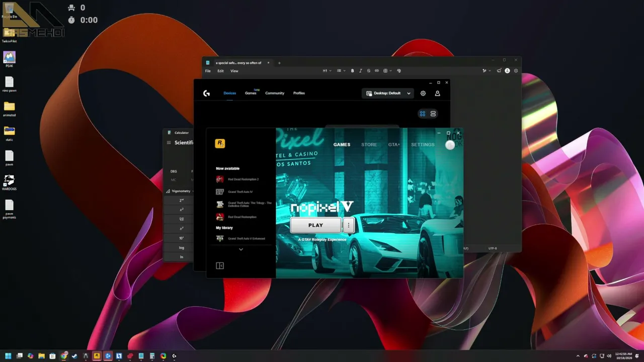644x362 pixels.
Task: Toggle bold formatting in Notepad
Action: tap(352, 71)
